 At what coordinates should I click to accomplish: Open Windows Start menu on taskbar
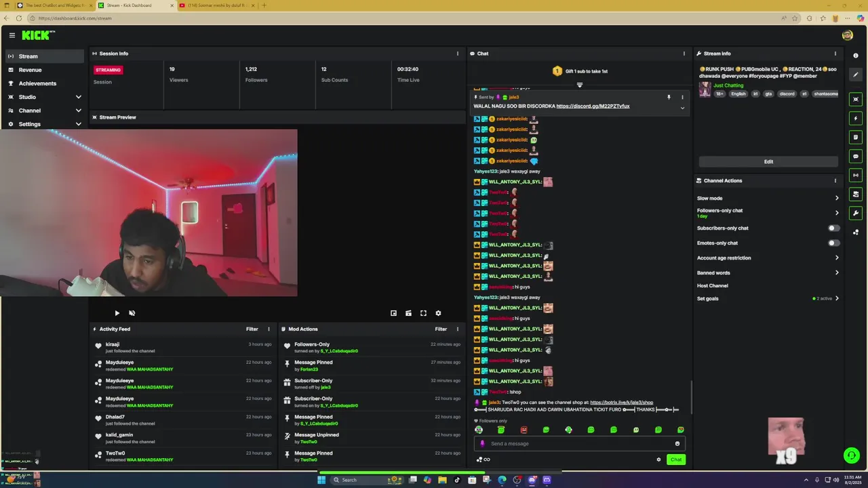[321, 480]
